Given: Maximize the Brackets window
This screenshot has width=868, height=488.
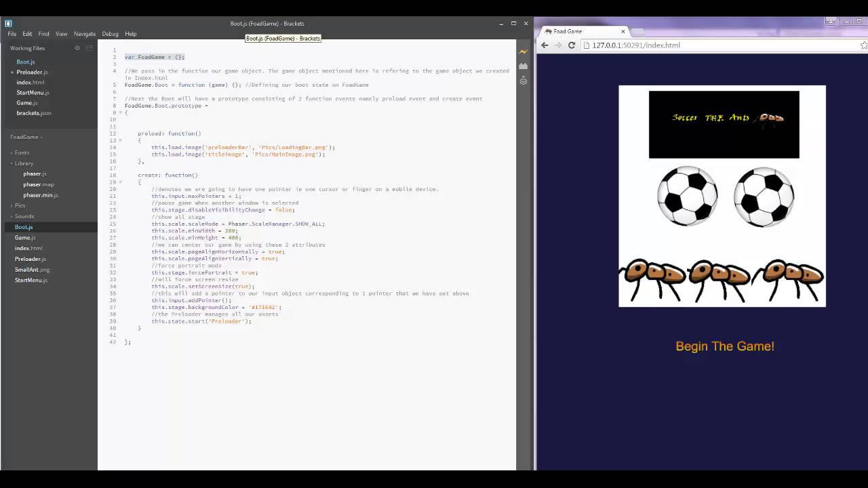Looking at the screenshot, I should click(x=513, y=23).
